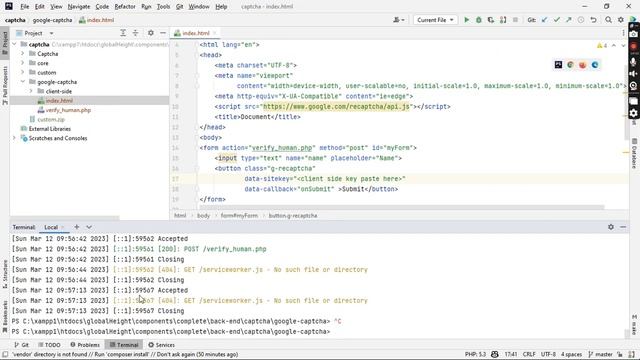Open editor tabs more-options kebab menu
640x360 pixels.
tap(623, 33)
